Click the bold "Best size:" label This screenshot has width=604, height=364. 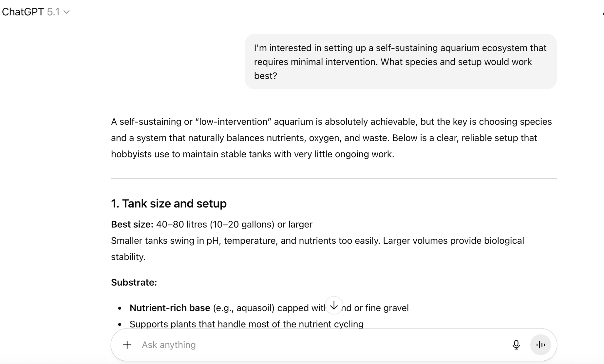pyautogui.click(x=132, y=224)
